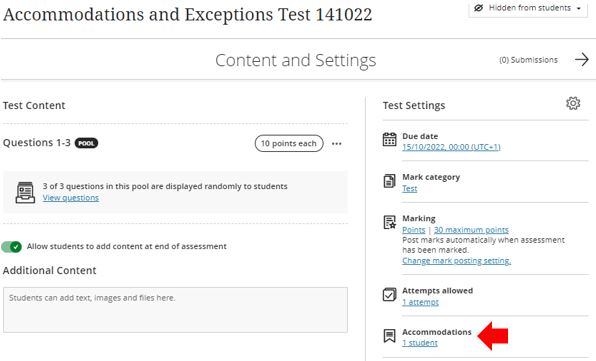Click the Test Content heading
The width and height of the screenshot is (596, 361).
tap(34, 106)
